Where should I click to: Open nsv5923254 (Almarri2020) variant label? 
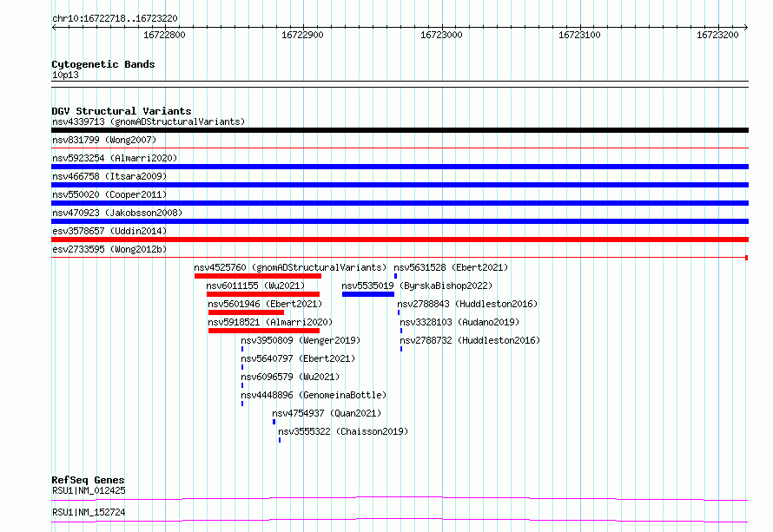coord(115,158)
